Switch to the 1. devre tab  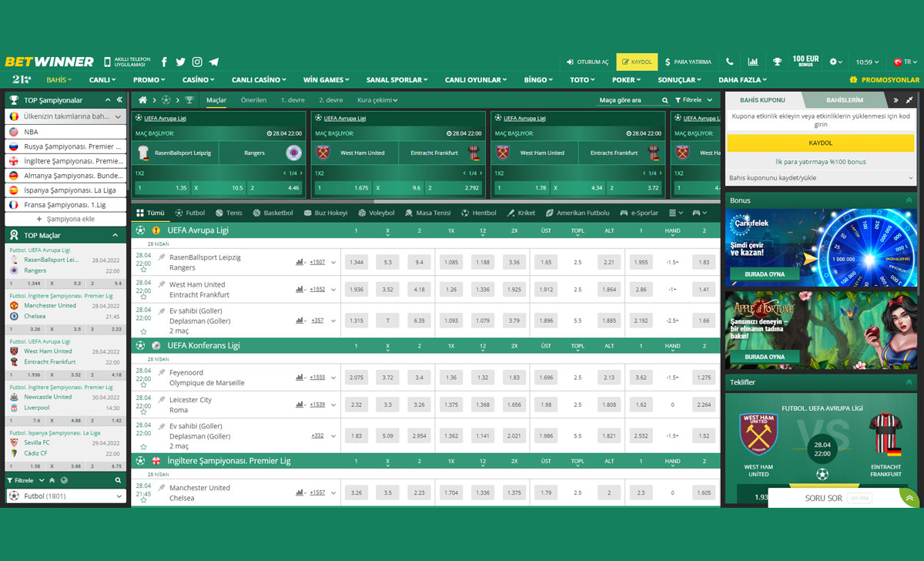293,100
